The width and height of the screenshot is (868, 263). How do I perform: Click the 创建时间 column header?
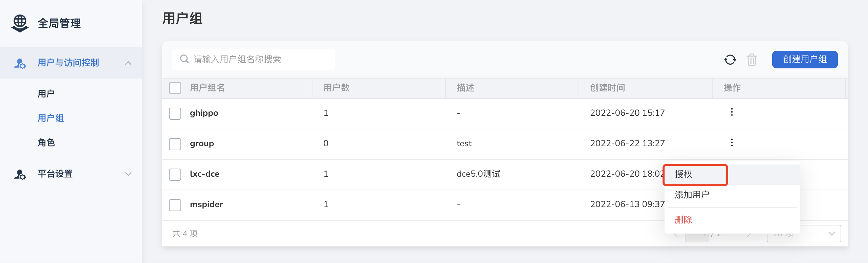click(x=608, y=88)
